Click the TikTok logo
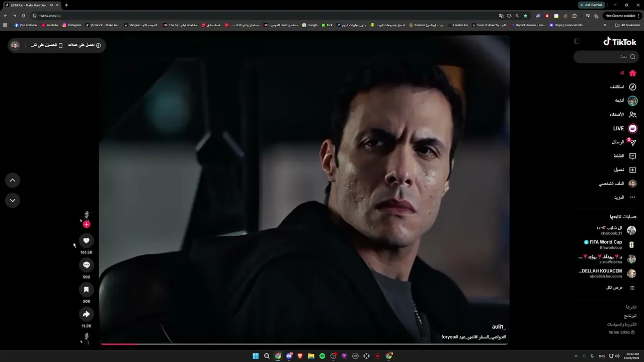644x362 pixels. tap(620, 42)
